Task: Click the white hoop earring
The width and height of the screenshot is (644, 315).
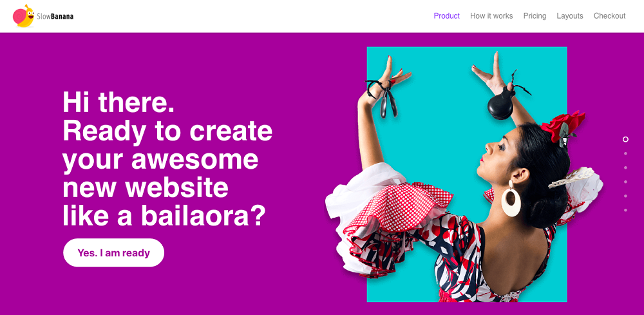Action: point(511,201)
